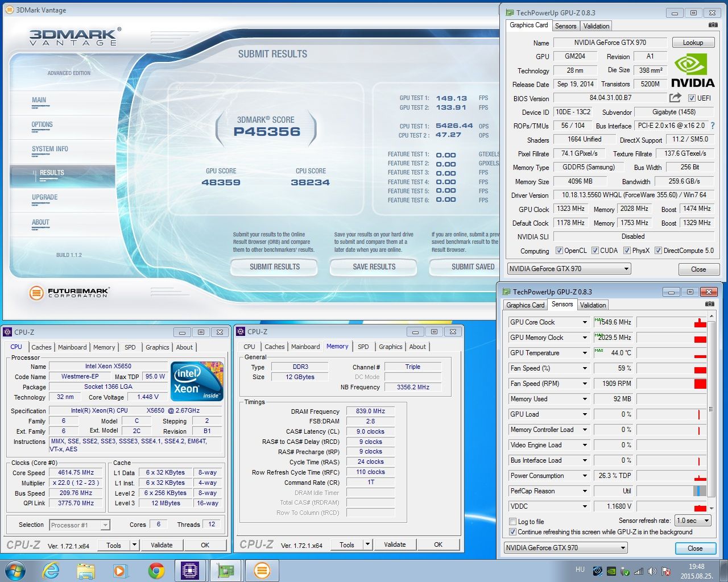Click the Bus Interface question mark help icon
This screenshot has height=582, width=728.
[x=713, y=126]
